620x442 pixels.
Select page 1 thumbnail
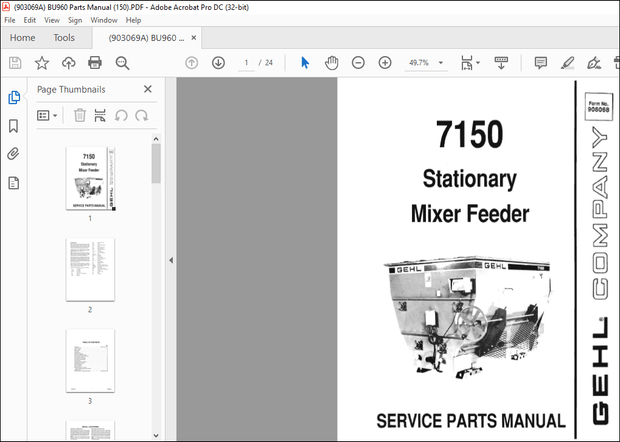click(x=91, y=178)
